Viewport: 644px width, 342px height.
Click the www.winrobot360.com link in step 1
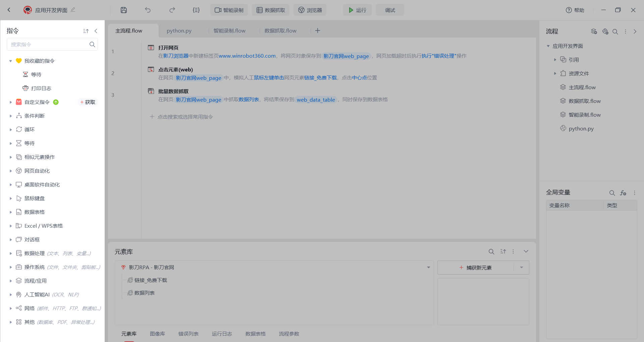tap(247, 56)
